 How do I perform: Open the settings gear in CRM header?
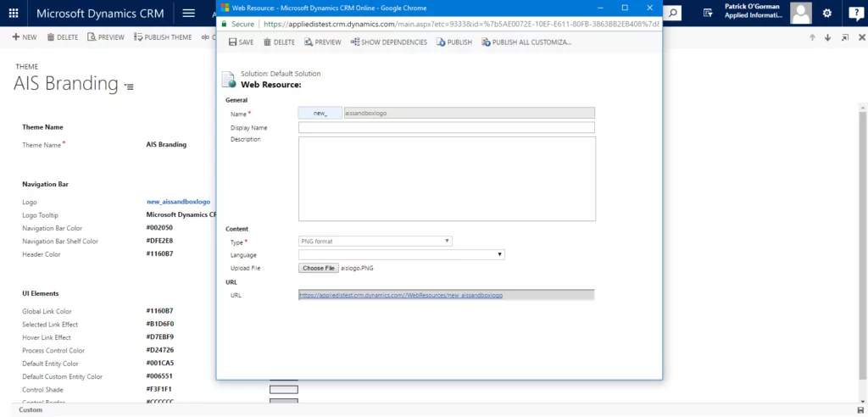(x=827, y=13)
